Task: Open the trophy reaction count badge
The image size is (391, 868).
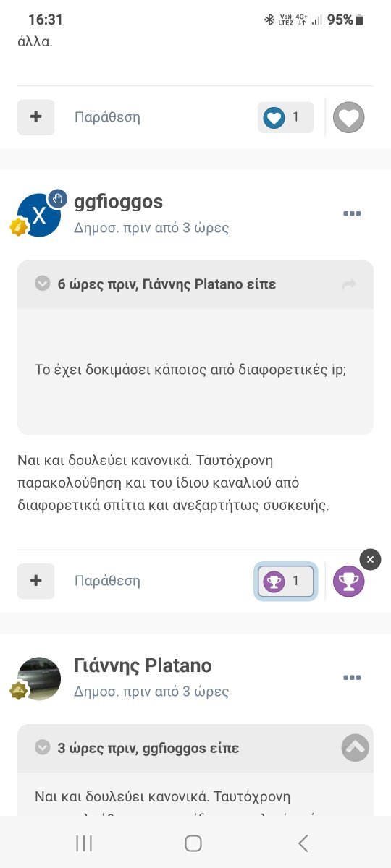Action: (x=285, y=581)
